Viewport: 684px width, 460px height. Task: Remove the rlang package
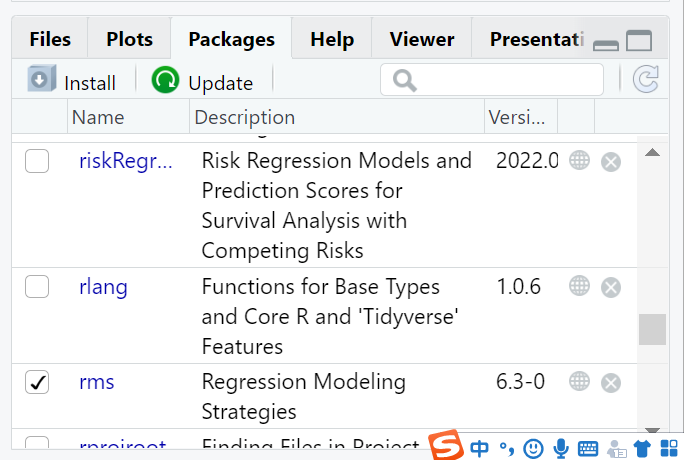pos(611,287)
